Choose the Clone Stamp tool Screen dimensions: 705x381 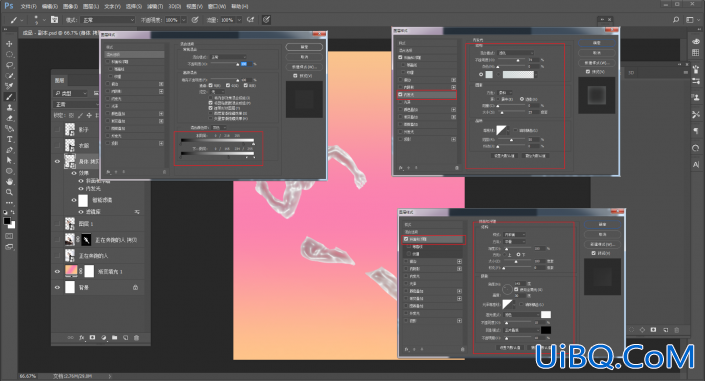[x=9, y=108]
